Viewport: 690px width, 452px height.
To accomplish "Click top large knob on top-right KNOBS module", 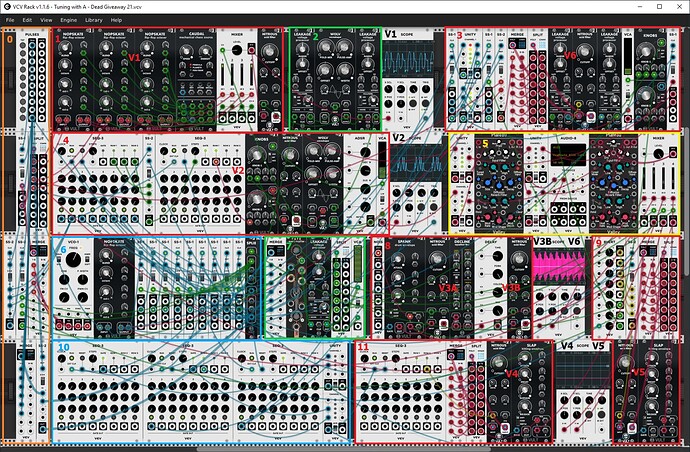I will [646, 51].
